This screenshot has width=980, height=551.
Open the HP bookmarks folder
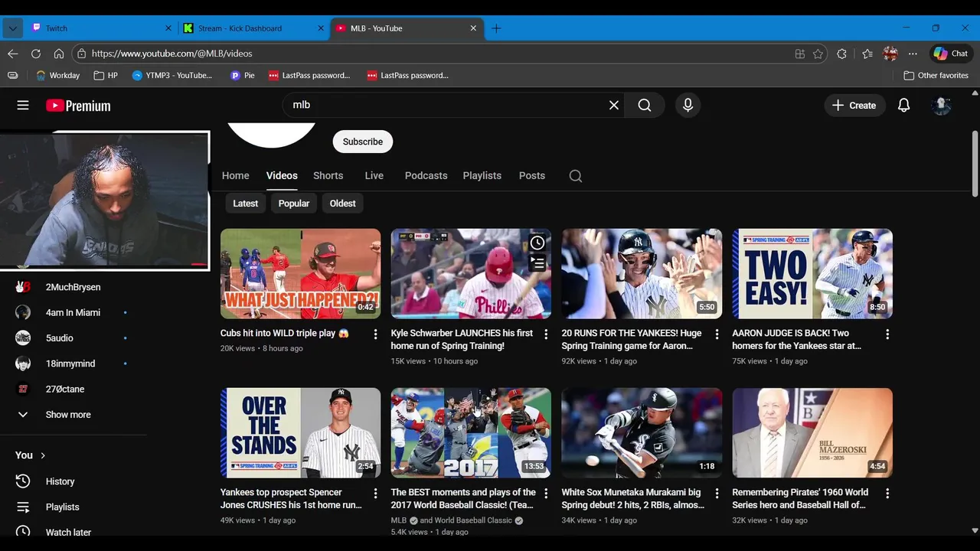pos(106,75)
